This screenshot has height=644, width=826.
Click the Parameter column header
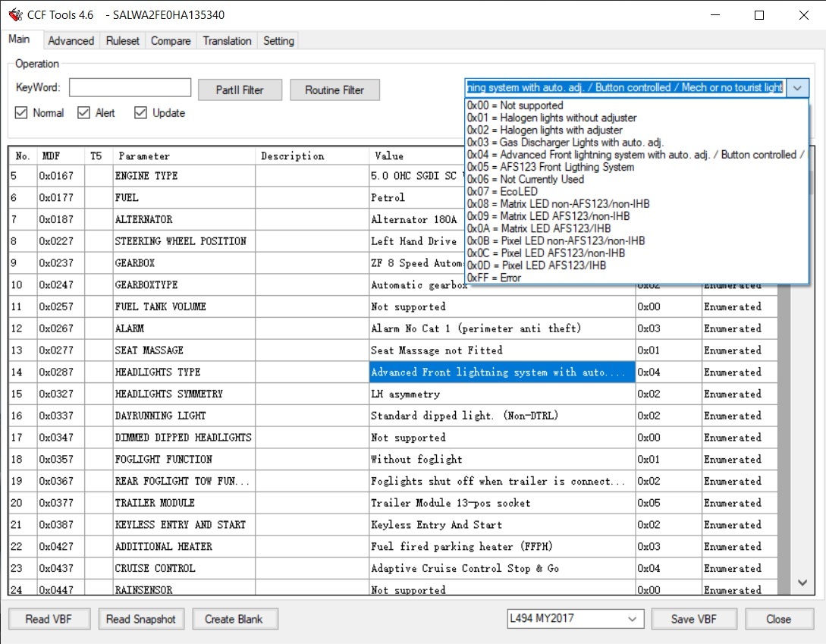tap(184, 156)
